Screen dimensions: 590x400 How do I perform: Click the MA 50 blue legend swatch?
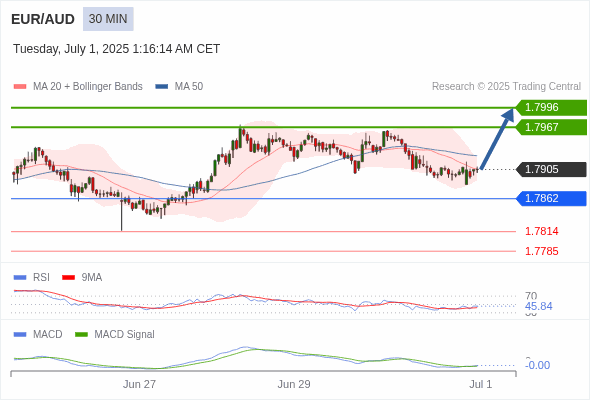point(162,87)
